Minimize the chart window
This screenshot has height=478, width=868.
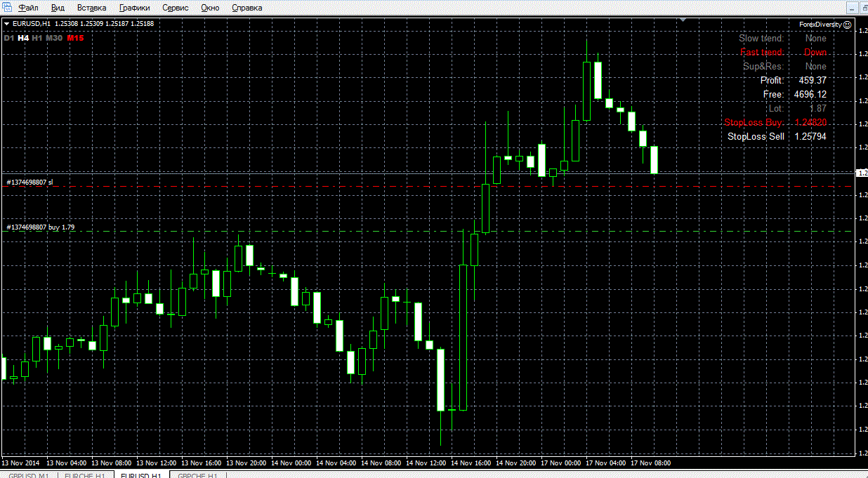(x=852, y=8)
